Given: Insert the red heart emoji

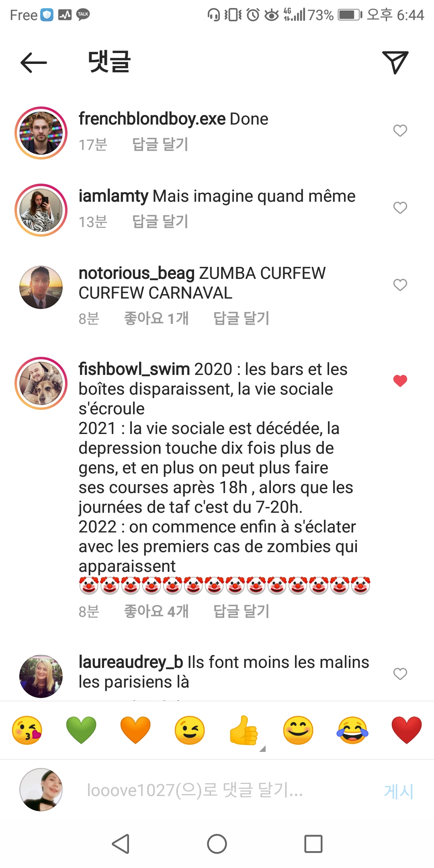Looking at the screenshot, I should click(x=407, y=730).
